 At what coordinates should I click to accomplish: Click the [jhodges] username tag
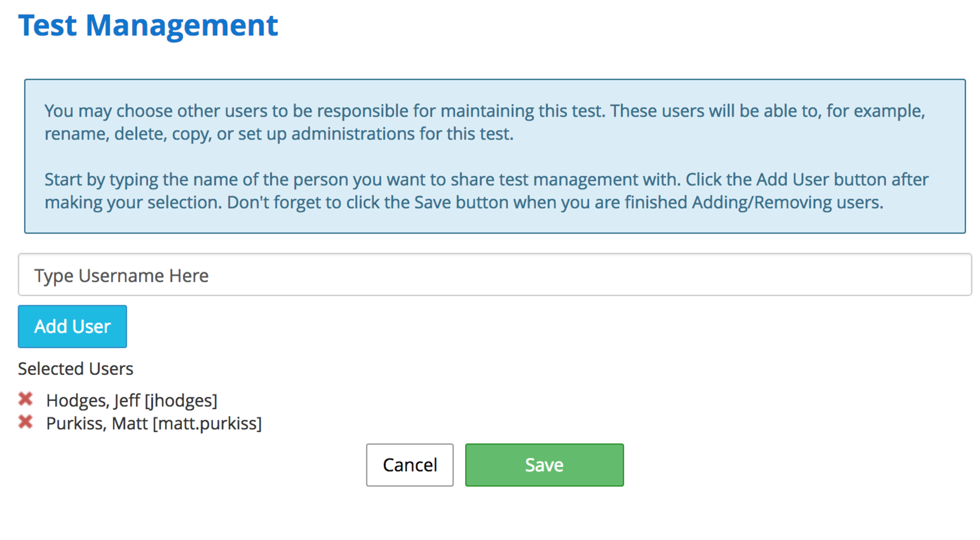pyautogui.click(x=181, y=400)
